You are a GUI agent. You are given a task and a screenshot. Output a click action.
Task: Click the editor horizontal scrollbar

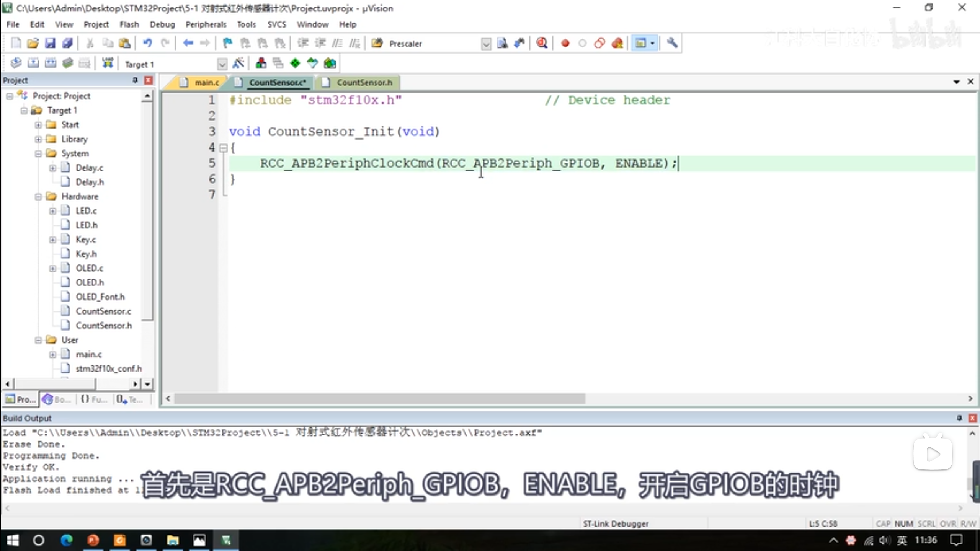379,399
